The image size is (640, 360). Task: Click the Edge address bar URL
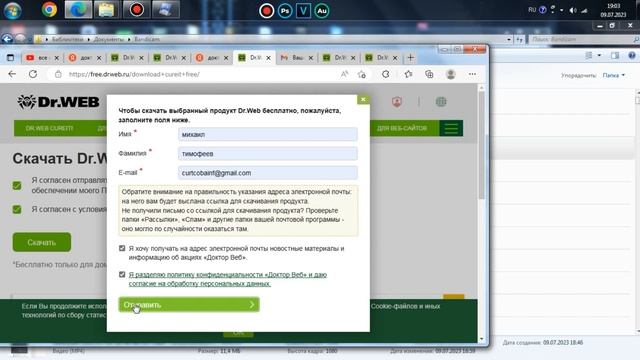134,74
